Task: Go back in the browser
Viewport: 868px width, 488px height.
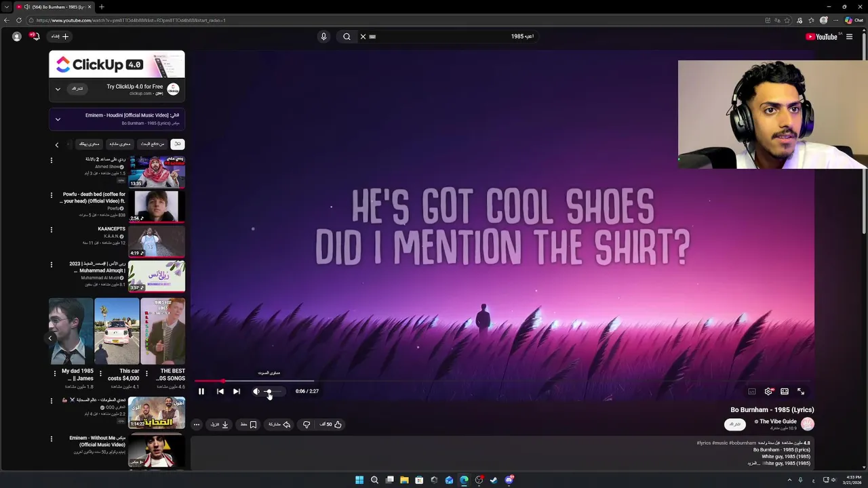Action: [x=7, y=20]
